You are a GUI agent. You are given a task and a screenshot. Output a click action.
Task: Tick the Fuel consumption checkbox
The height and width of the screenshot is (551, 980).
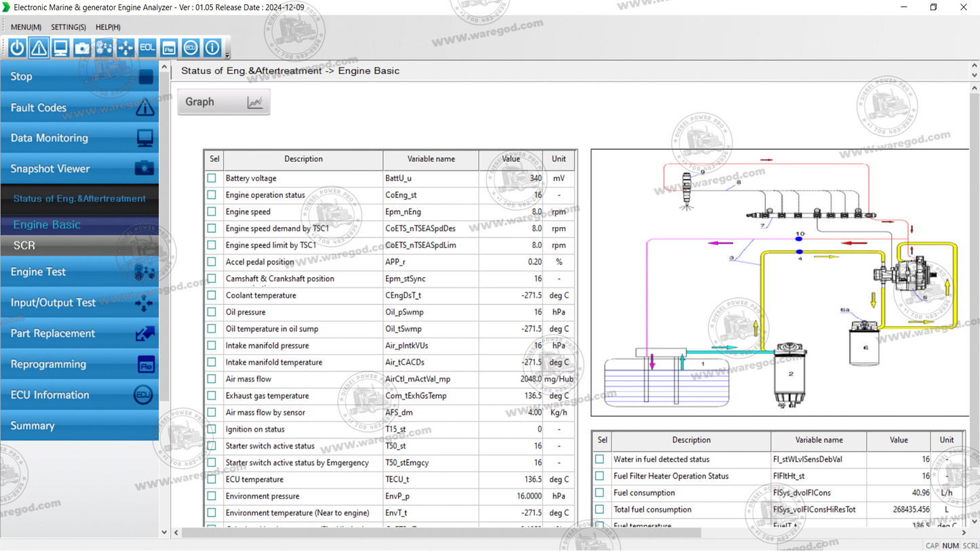600,493
